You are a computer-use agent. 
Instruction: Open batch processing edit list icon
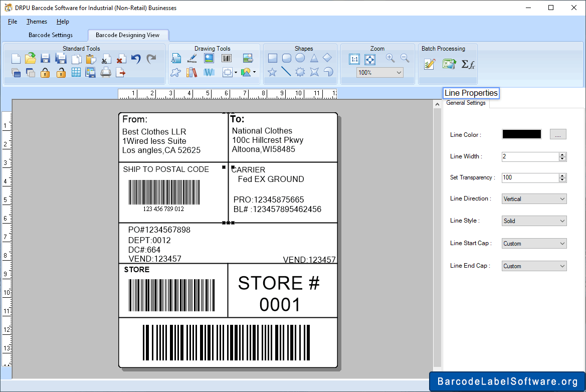point(430,64)
